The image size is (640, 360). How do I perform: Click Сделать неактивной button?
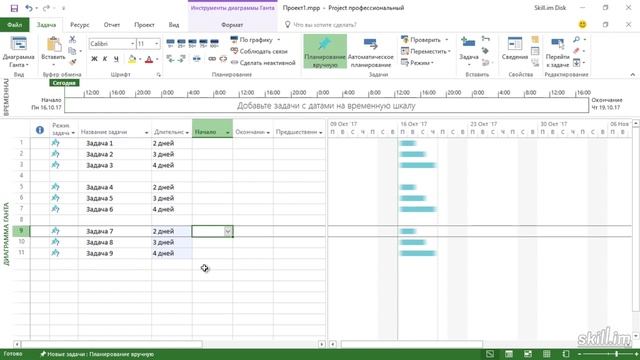pyautogui.click(x=263, y=63)
